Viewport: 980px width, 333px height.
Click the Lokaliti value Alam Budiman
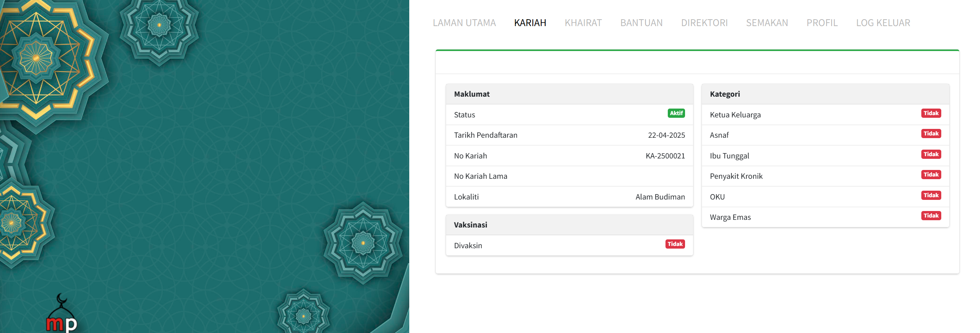(660, 197)
